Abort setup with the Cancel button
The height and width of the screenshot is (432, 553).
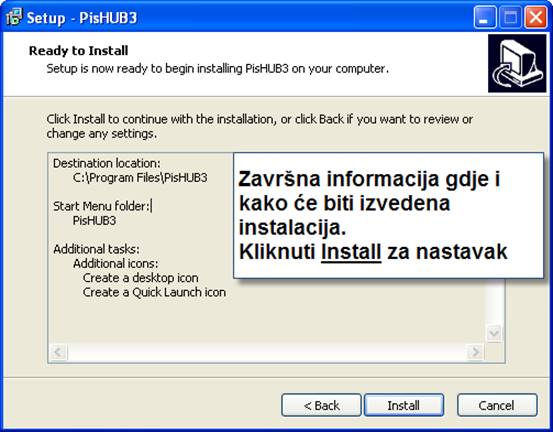[497, 405]
